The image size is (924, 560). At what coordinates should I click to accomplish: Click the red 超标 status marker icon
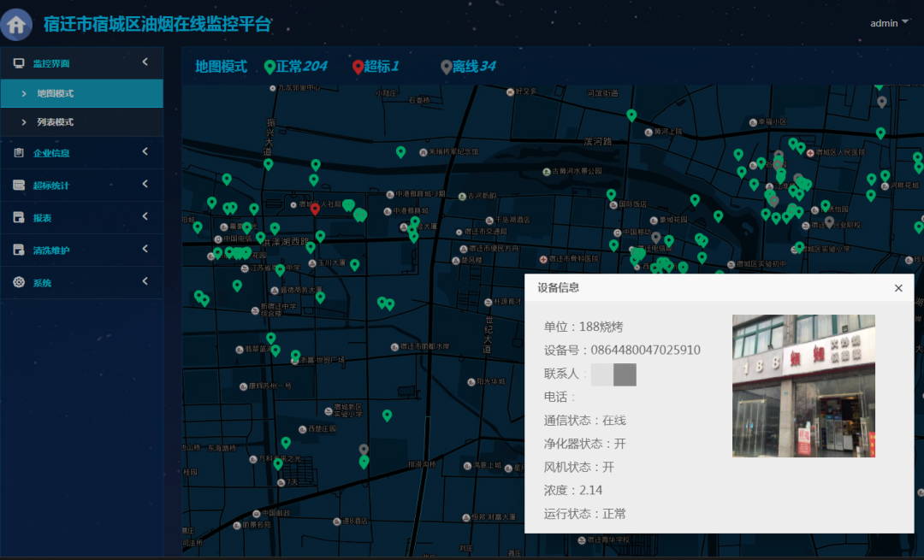[358, 67]
